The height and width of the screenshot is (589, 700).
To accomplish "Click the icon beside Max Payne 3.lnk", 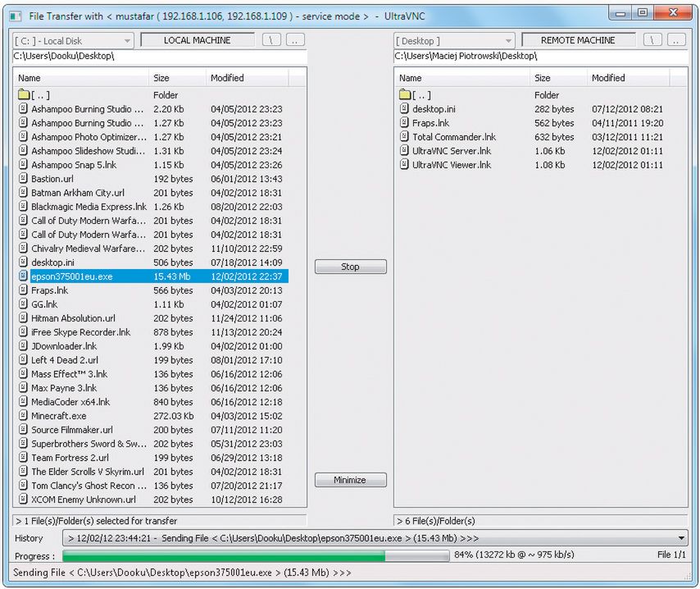I will click(23, 387).
